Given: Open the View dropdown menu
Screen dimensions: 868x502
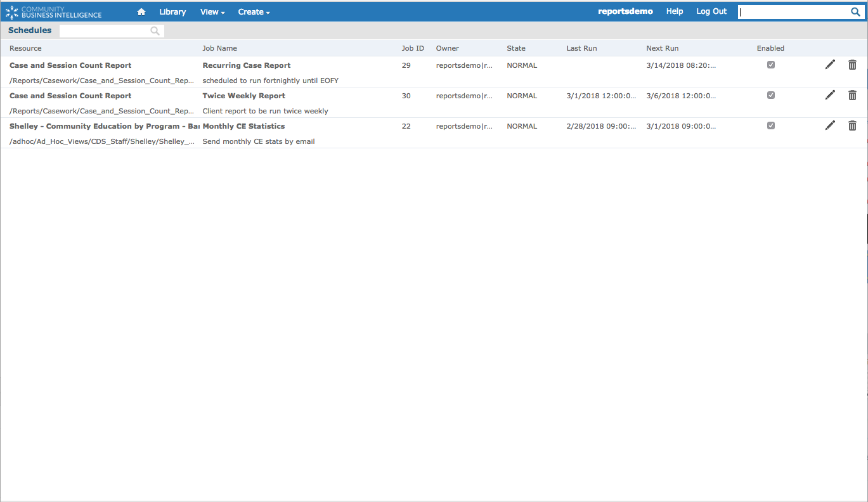Looking at the screenshot, I should [x=212, y=11].
